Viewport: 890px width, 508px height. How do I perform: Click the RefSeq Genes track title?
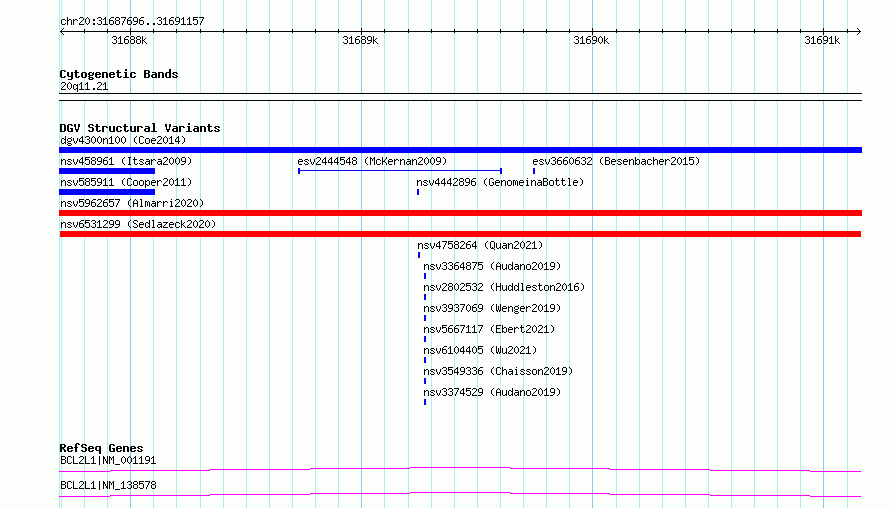101,448
